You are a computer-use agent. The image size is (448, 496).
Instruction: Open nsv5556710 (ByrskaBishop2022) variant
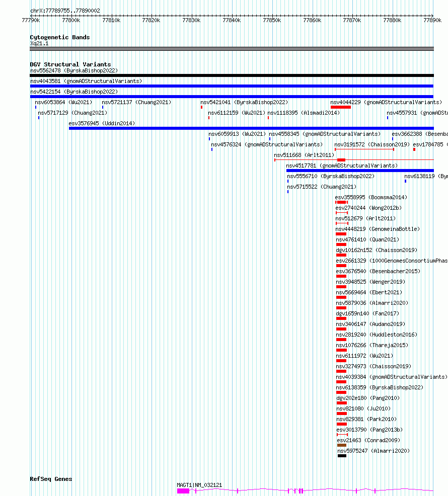click(x=331, y=176)
